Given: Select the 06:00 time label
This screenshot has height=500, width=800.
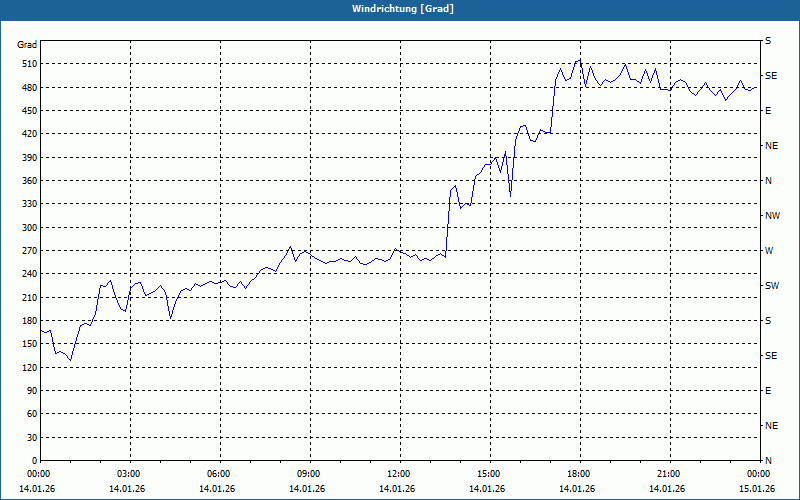Looking at the screenshot, I should point(218,474).
